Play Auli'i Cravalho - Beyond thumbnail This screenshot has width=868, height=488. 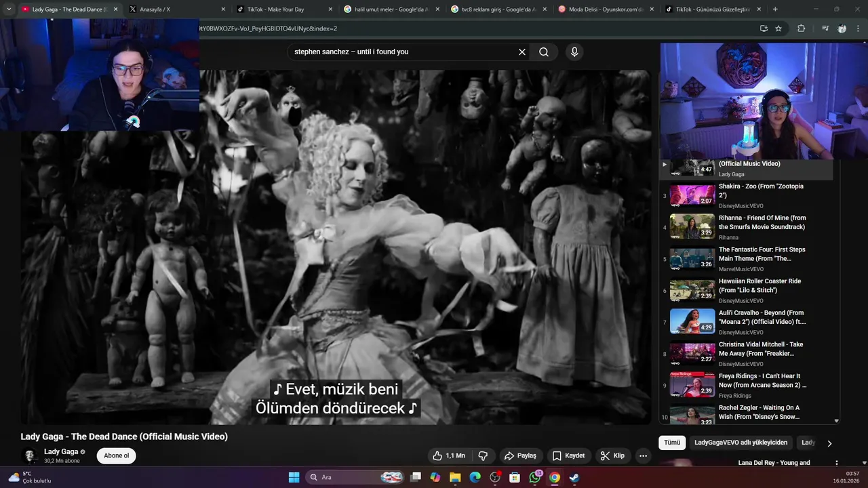click(x=692, y=322)
